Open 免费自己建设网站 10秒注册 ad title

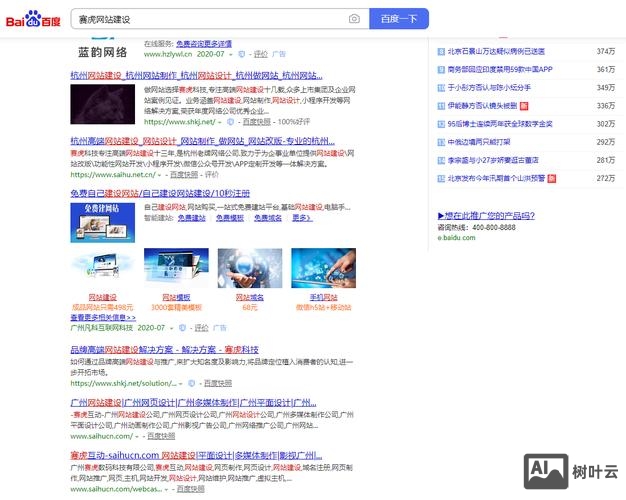click(x=160, y=193)
